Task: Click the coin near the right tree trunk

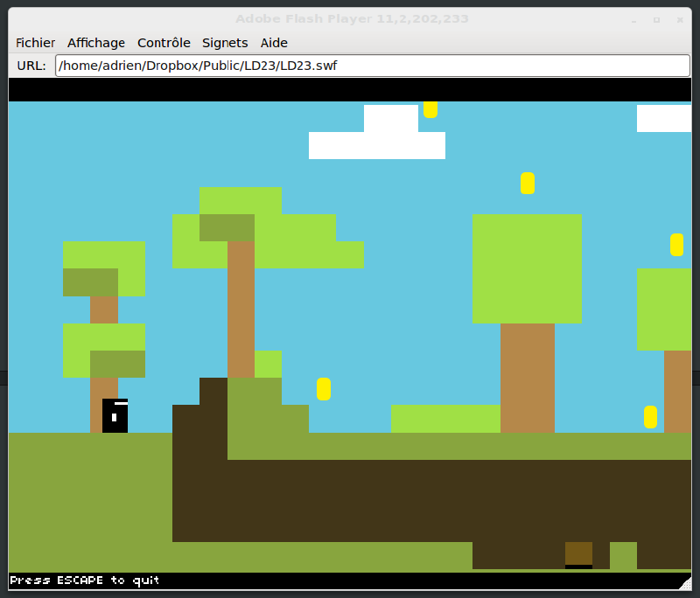Action: (650, 417)
